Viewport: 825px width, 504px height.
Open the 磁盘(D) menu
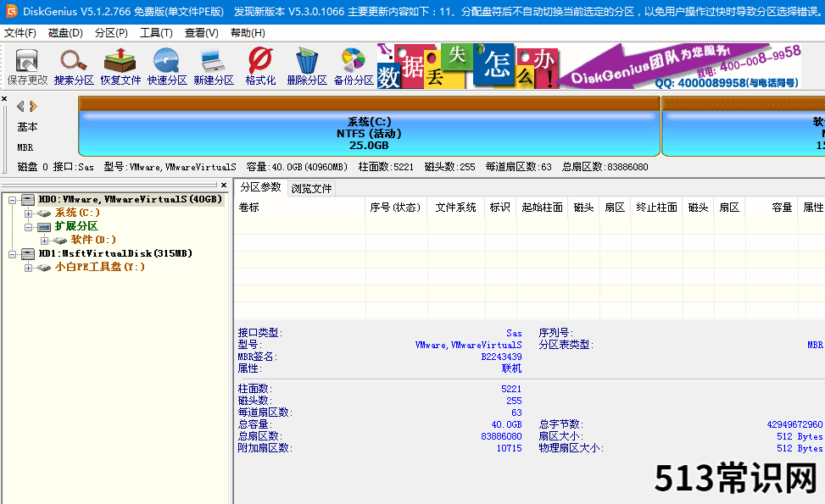(x=65, y=33)
